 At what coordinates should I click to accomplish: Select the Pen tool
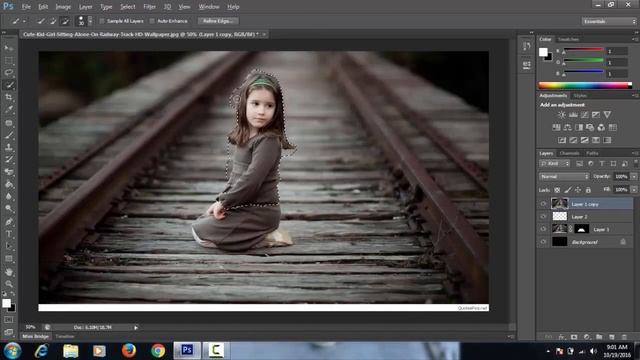(x=9, y=222)
